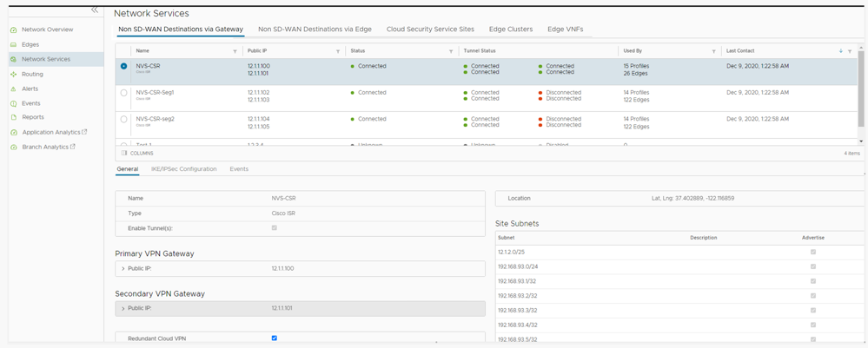Click filter icon on Used By column
Image resolution: width=868 pixels, height=348 pixels.
click(x=714, y=51)
